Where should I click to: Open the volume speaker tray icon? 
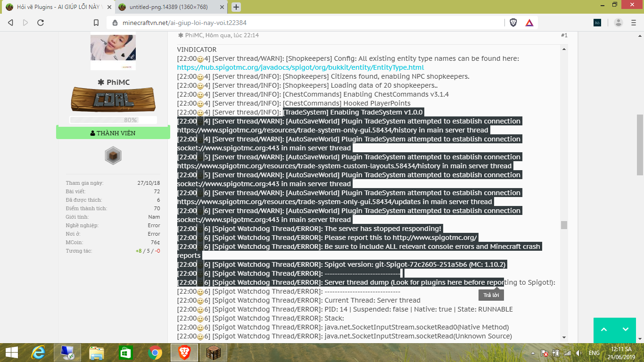click(x=578, y=353)
